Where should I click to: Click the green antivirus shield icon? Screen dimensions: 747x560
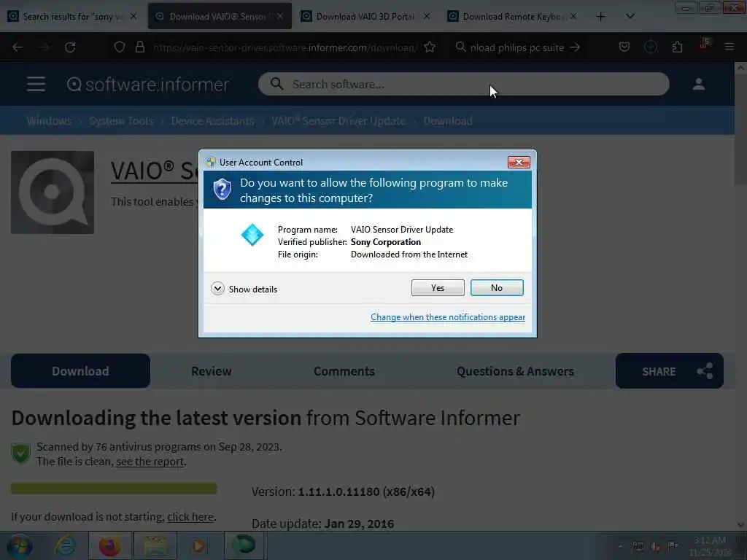[x=20, y=453]
